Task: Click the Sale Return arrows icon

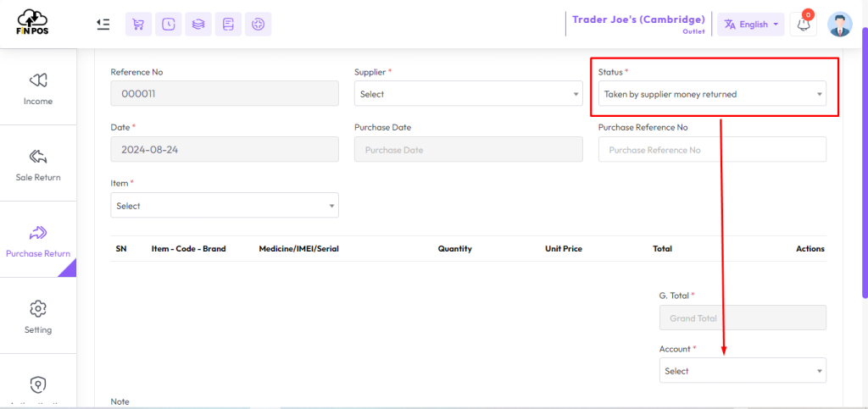Action: tap(38, 157)
